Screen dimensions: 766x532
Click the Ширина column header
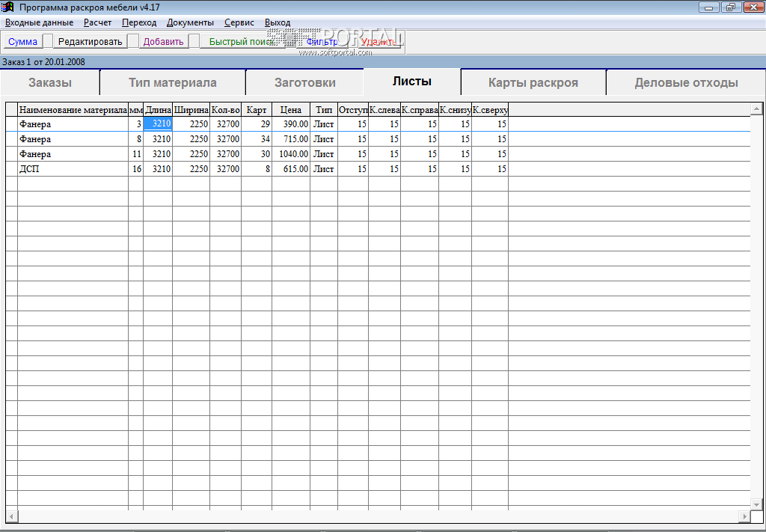(x=191, y=110)
